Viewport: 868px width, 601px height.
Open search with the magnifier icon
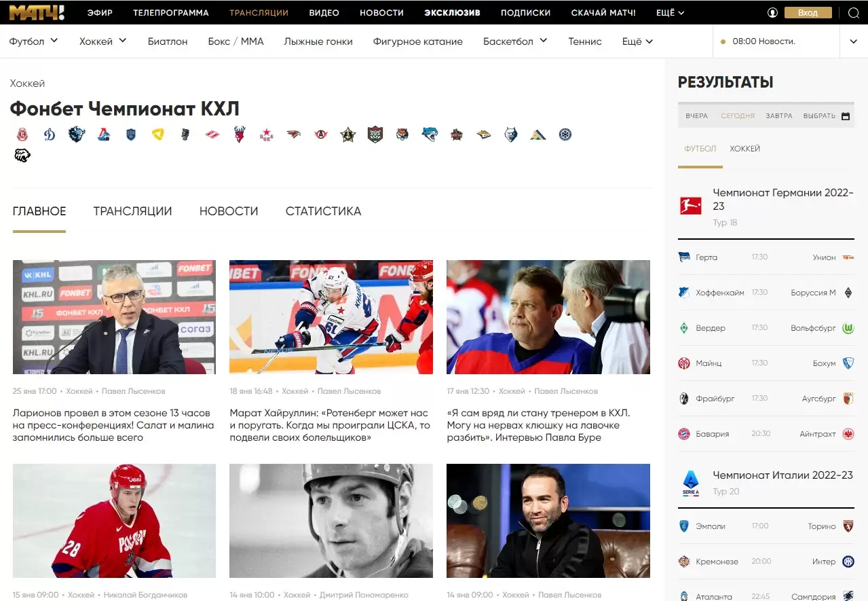point(854,13)
